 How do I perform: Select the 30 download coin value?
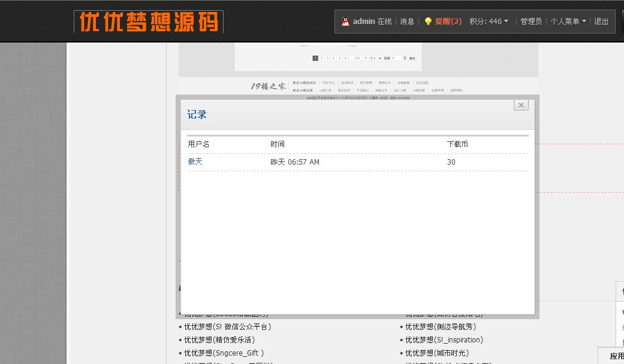451,162
